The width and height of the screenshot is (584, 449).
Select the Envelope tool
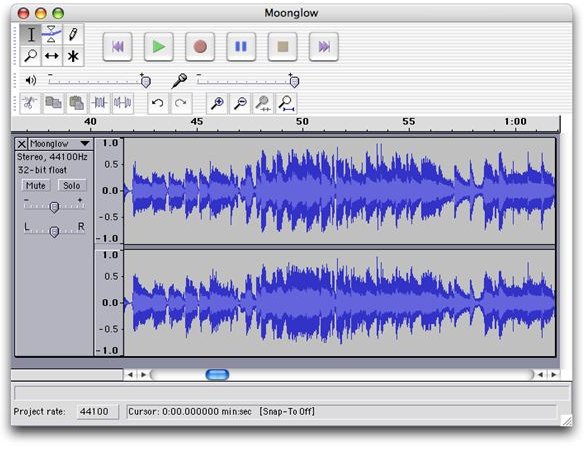52,35
